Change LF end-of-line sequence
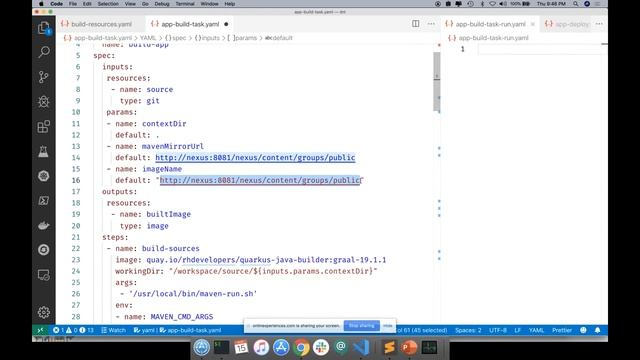 (518, 330)
